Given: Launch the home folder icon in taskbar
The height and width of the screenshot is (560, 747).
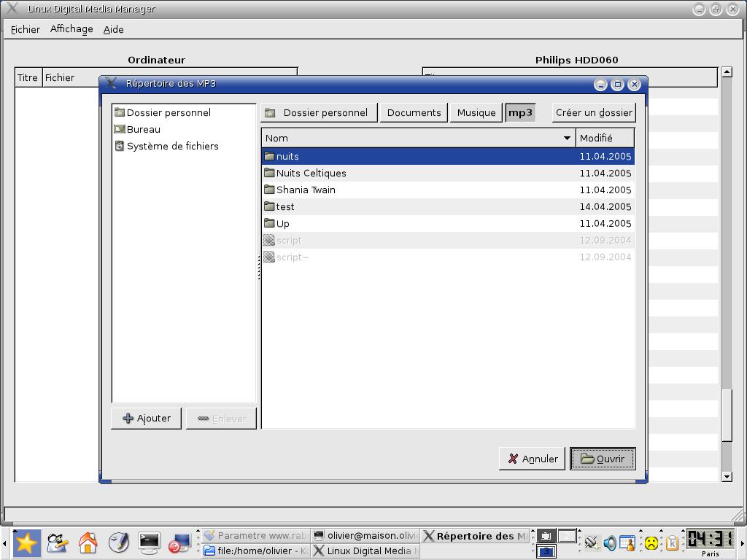Looking at the screenshot, I should pos(88,542).
